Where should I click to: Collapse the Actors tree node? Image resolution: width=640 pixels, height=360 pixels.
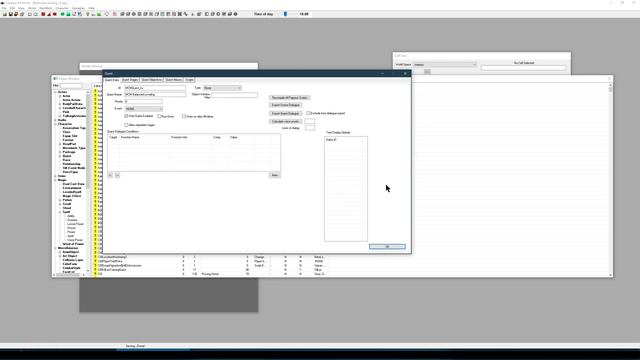pos(56,92)
